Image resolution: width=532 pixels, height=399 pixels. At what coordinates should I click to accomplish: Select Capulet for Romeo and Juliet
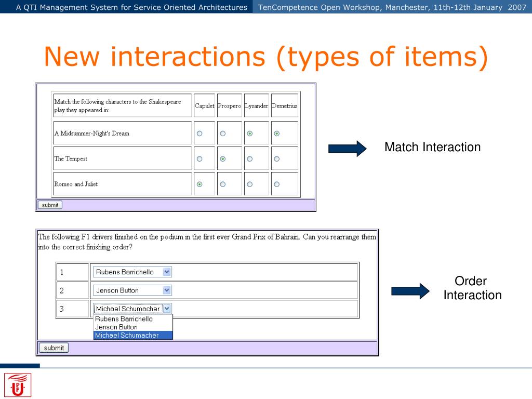tap(199, 184)
